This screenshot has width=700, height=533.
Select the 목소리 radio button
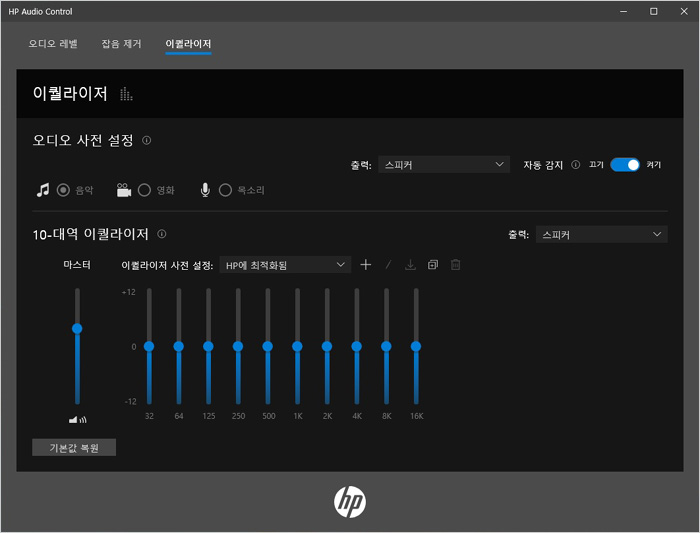coord(225,190)
